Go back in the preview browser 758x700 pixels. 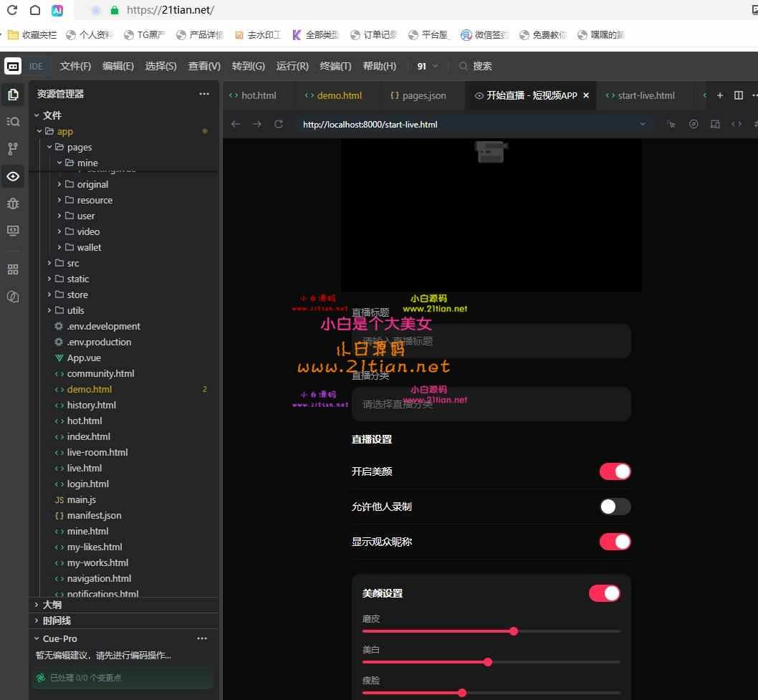tap(236, 124)
